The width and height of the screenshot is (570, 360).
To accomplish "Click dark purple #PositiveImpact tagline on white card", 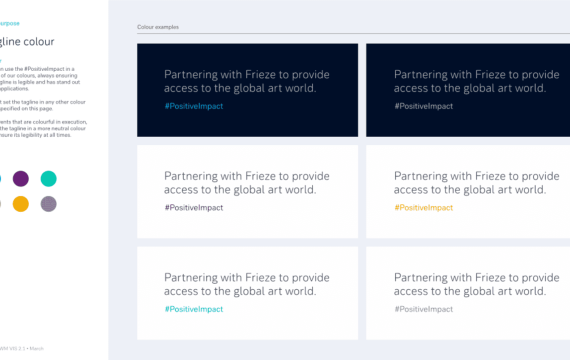I will [194, 208].
